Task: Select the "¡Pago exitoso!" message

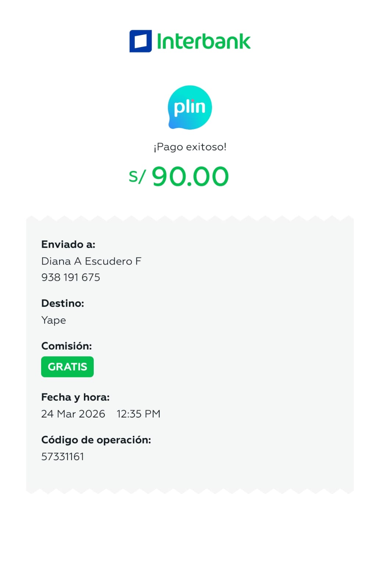Action: (x=190, y=147)
